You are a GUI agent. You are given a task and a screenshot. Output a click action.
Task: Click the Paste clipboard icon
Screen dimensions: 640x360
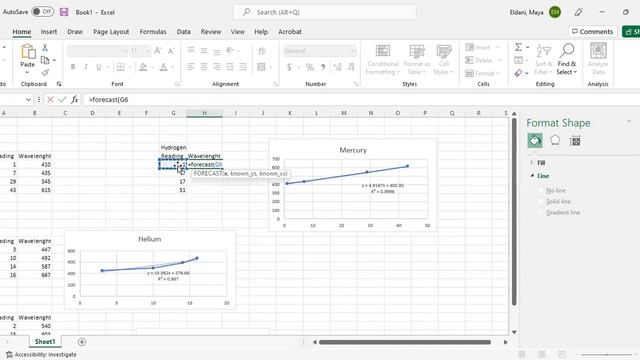[x=28, y=51]
